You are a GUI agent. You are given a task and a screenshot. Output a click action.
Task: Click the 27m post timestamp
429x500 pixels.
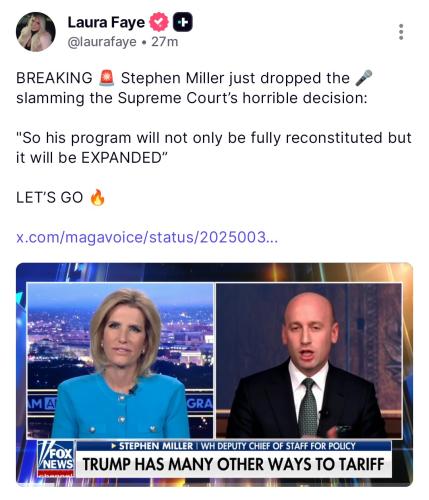point(165,42)
